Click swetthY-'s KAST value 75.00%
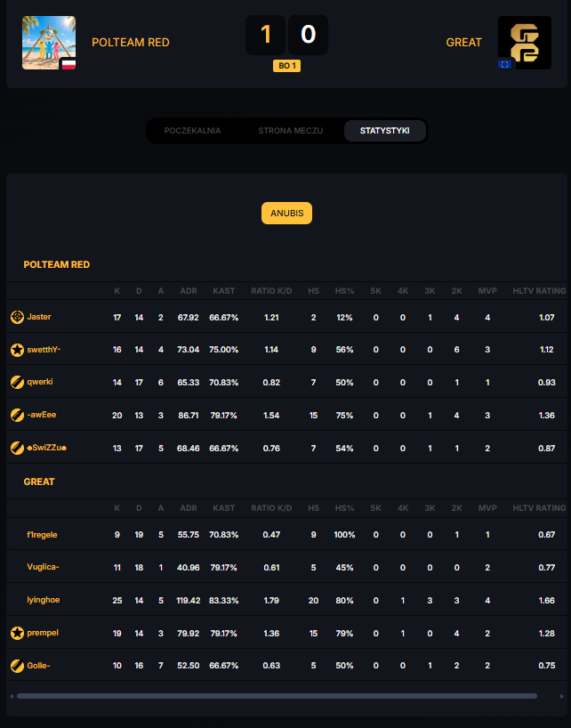Screen dimensions: 571x728 pyautogui.click(x=223, y=350)
